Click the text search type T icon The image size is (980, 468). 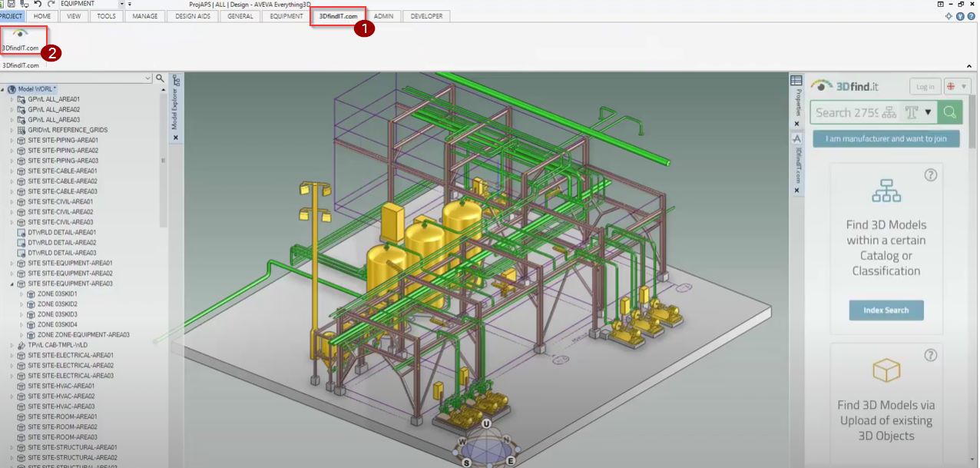pyautogui.click(x=912, y=112)
